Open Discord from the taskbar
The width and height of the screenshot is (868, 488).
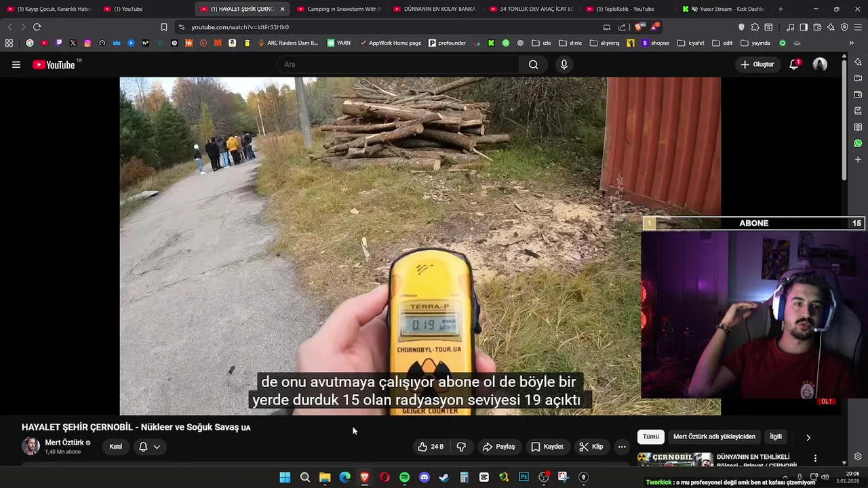[x=425, y=477]
